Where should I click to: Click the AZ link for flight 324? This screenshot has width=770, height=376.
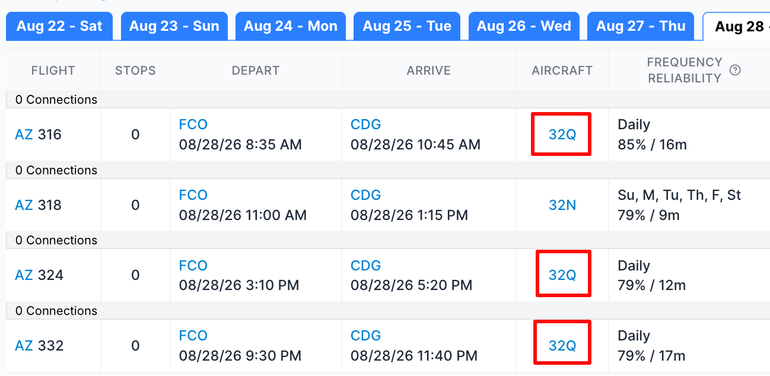tap(24, 275)
